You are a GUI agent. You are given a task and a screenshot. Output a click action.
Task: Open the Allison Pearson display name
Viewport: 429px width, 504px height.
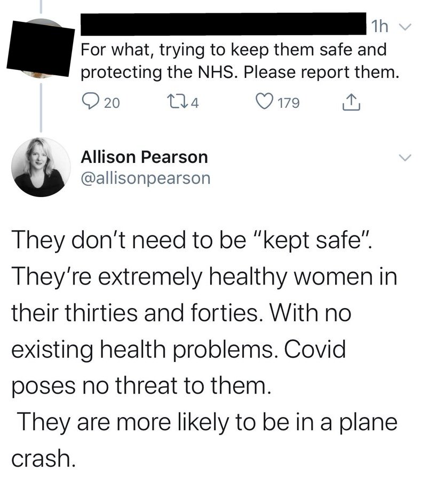point(144,156)
